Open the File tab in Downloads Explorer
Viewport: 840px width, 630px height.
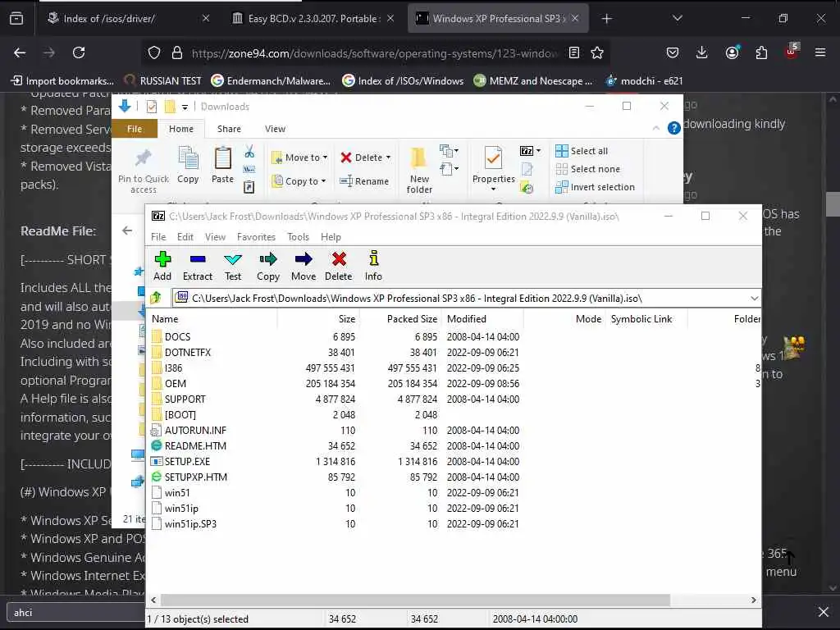[135, 129]
